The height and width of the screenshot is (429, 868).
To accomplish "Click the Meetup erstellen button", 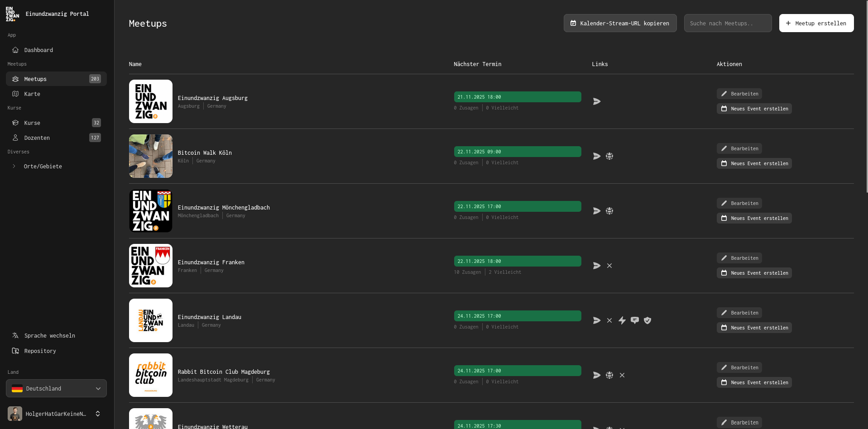I will click(816, 23).
